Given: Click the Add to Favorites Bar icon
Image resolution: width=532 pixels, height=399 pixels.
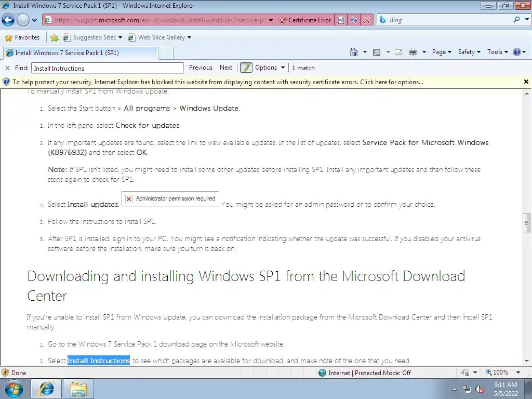Looking at the screenshot, I should [54, 37].
